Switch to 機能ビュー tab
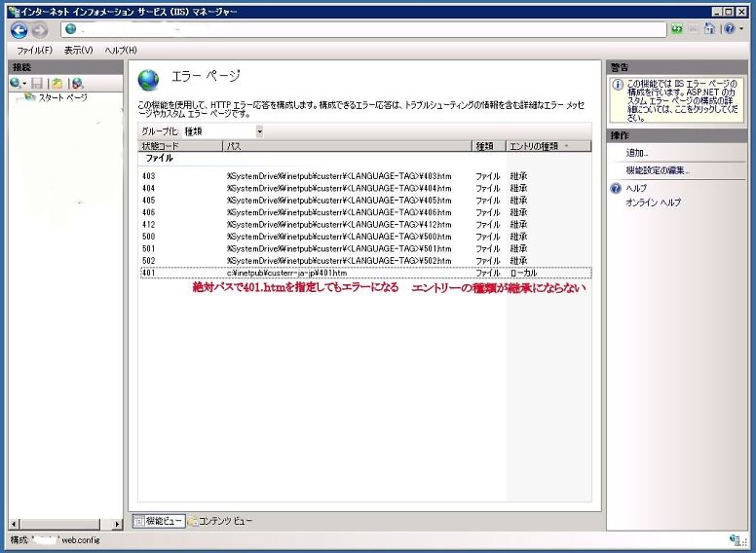The height and width of the screenshot is (553, 756). click(x=159, y=521)
